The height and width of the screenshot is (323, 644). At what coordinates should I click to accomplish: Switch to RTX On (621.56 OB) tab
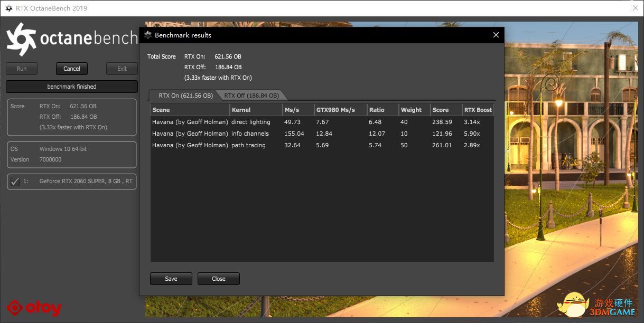point(185,96)
